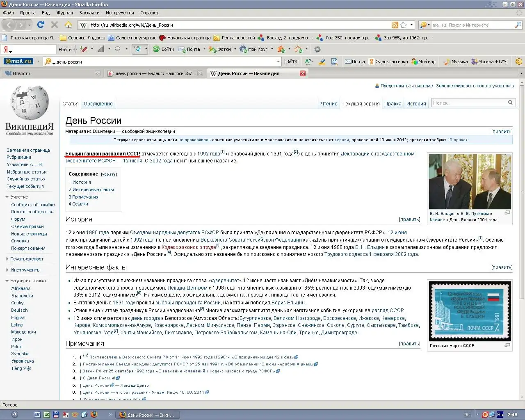Click the Wikipedia search magnifier icon
This screenshot has height=420, width=525.
[x=510, y=103]
